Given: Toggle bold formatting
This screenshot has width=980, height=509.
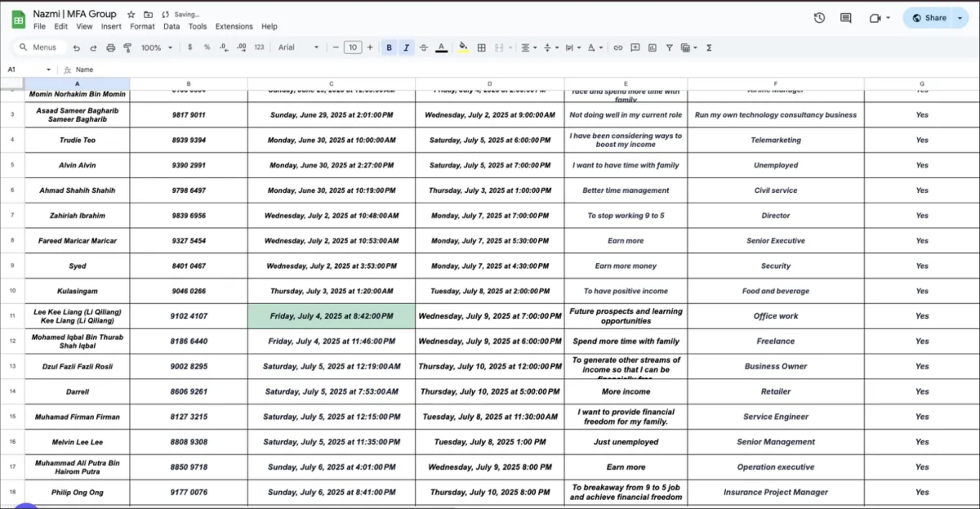Looking at the screenshot, I should 389,47.
